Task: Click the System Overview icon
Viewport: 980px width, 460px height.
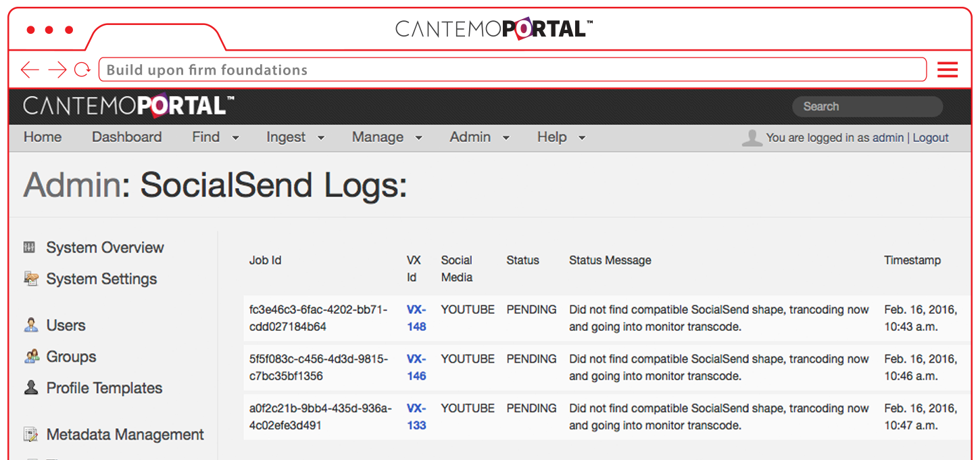Action: pos(29,247)
